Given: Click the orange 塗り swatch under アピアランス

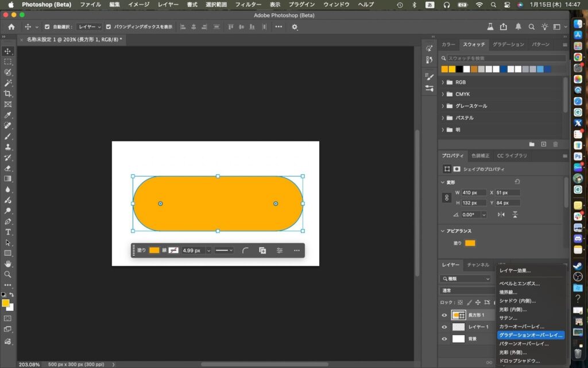Looking at the screenshot, I should pos(470,243).
